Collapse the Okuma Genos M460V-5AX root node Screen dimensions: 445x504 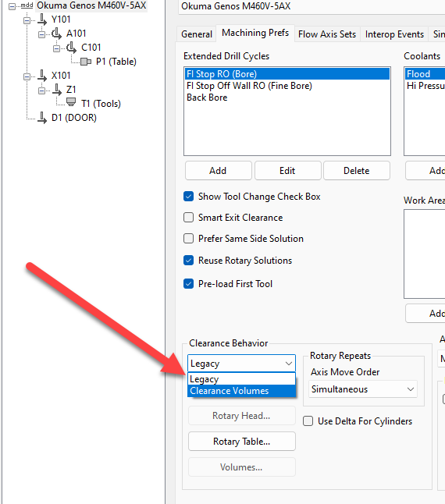(x=12, y=6)
